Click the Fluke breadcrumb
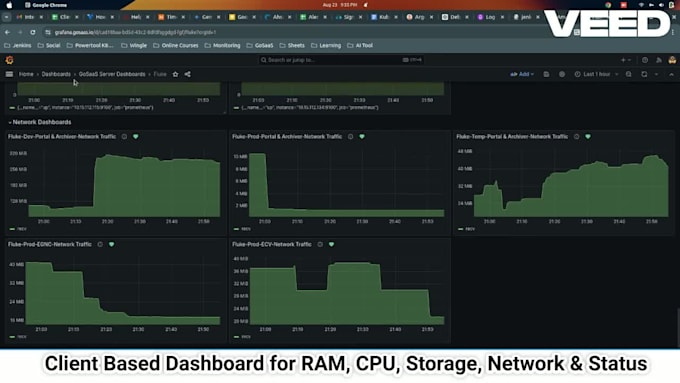680x383 pixels. click(160, 74)
